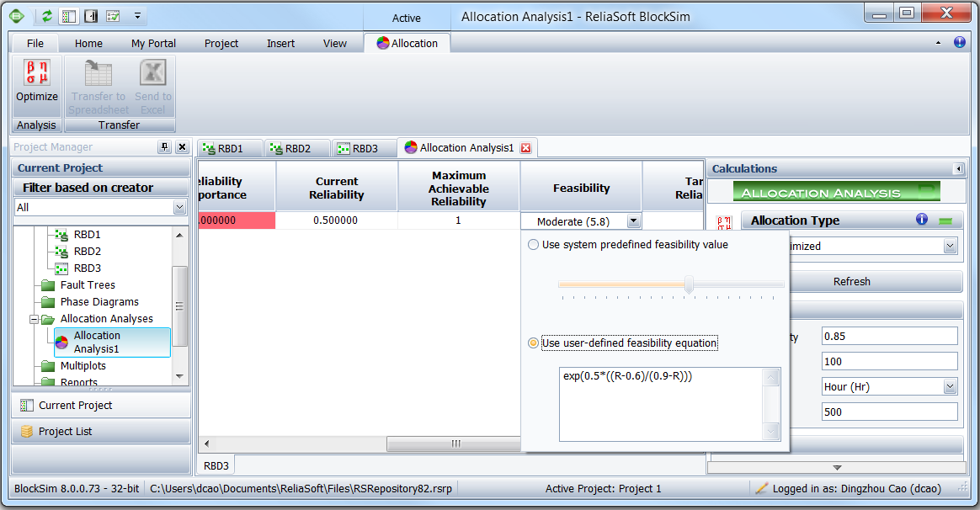
Task: Click the RBD1 diagram icon in tree
Action: click(61, 235)
